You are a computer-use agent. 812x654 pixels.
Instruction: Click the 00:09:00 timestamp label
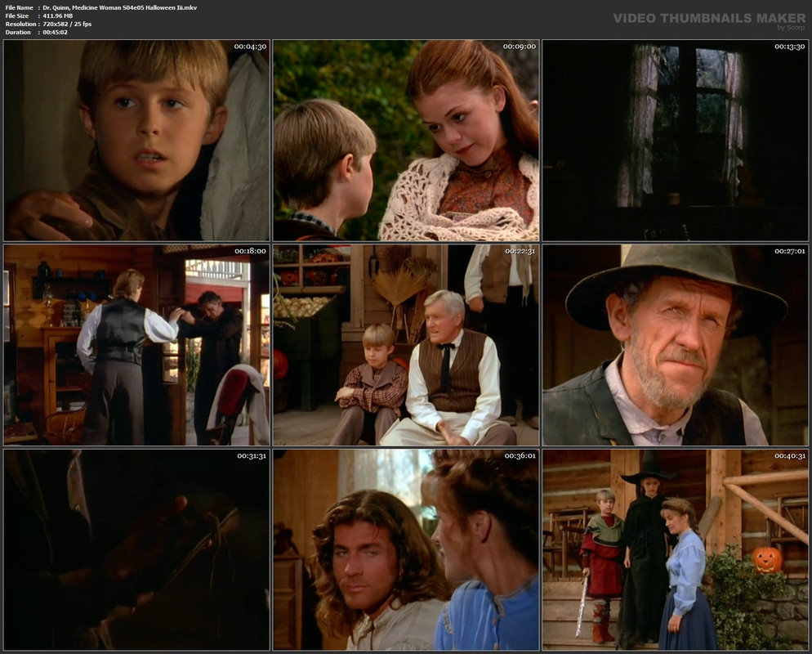520,47
